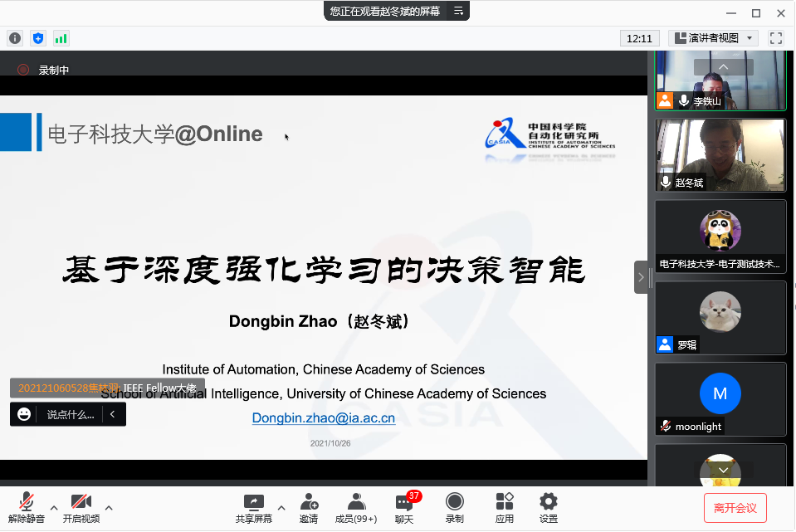Start recording with 录制 button
The height and width of the screenshot is (532, 796).
tap(454, 507)
